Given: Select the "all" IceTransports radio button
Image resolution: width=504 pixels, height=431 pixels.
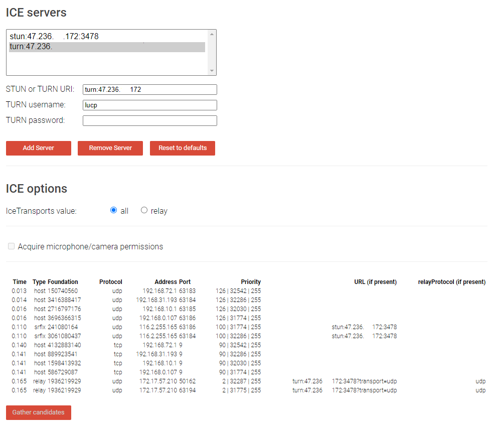Looking at the screenshot, I should point(114,210).
